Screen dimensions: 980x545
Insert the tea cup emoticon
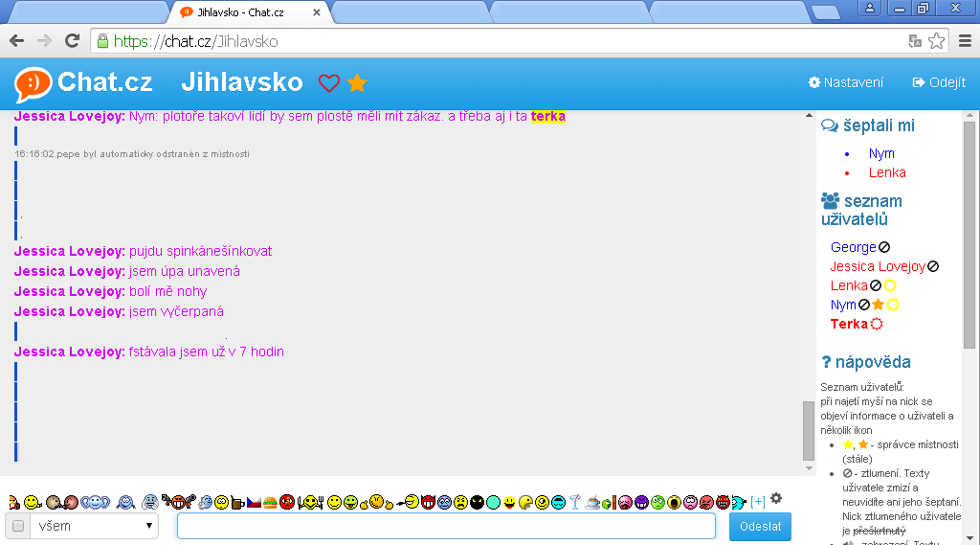click(592, 503)
